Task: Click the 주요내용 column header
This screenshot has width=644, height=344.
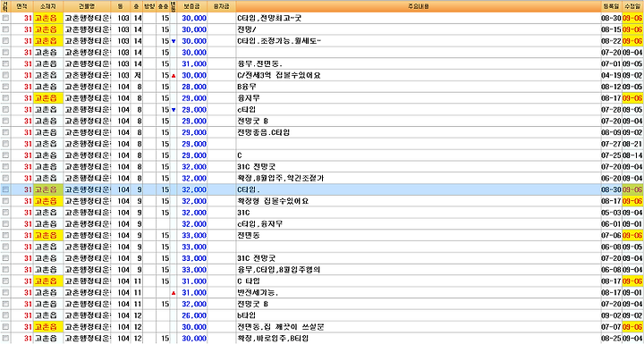Action: tap(419, 6)
